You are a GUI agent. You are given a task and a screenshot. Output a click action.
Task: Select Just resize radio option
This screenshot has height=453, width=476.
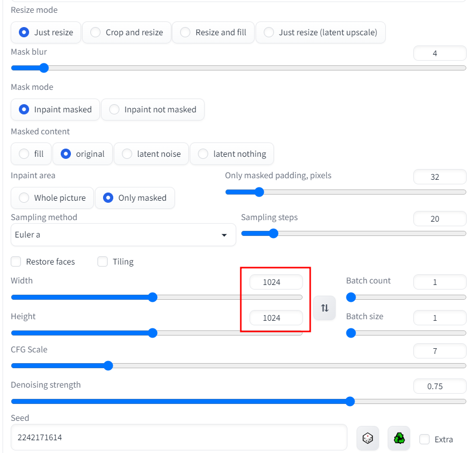tap(46, 32)
